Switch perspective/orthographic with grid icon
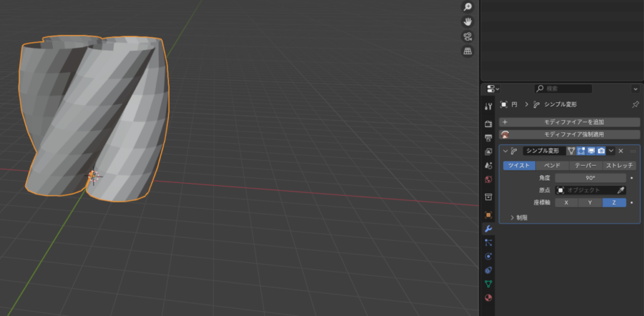Screen dimensions: 644x316 coord(467,52)
